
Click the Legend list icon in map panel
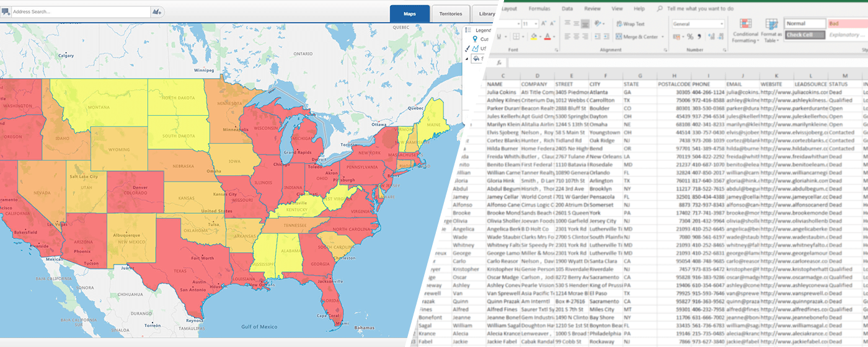click(468, 30)
